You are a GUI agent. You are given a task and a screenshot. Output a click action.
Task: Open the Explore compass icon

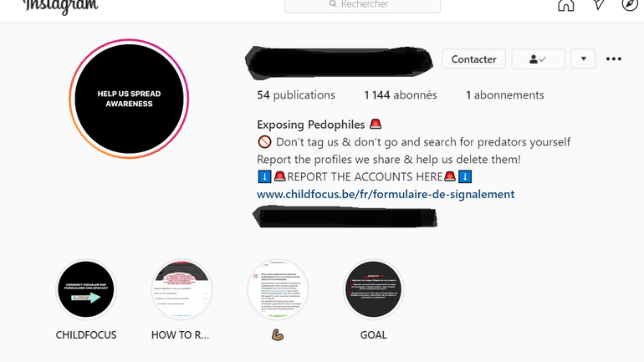630,4
